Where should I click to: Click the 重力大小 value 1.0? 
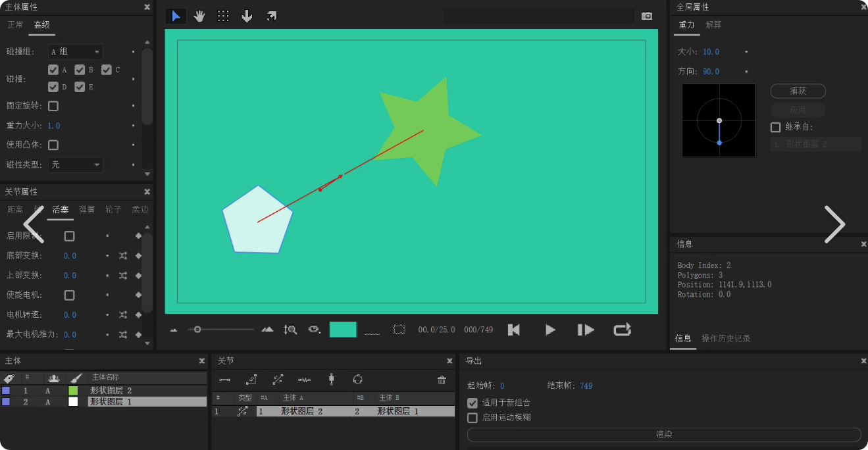coord(54,126)
